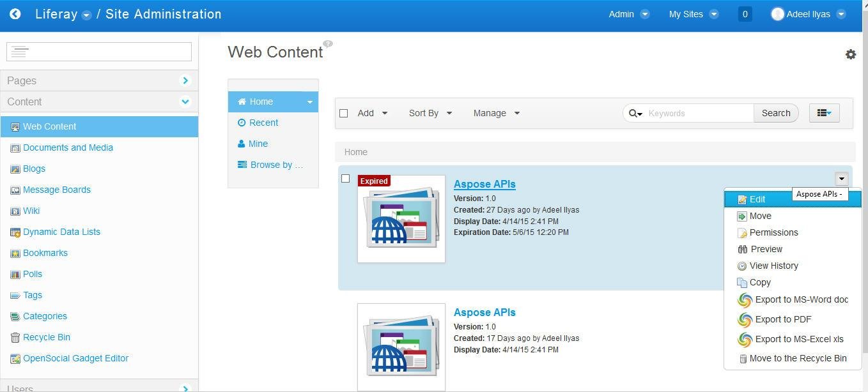This screenshot has height=392, width=868.
Task: Click the green Move arrow icon
Action: [742, 216]
